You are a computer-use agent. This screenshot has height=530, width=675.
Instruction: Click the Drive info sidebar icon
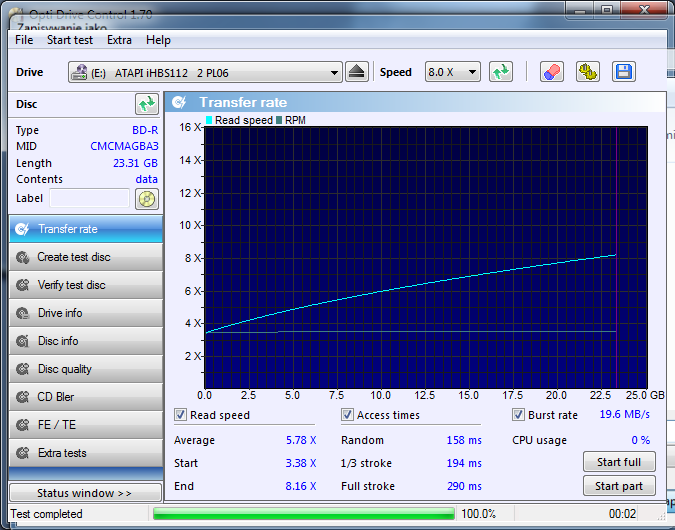22,313
